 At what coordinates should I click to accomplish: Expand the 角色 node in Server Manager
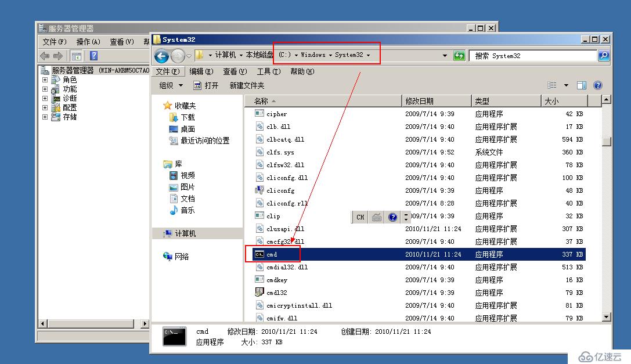[x=45, y=80]
